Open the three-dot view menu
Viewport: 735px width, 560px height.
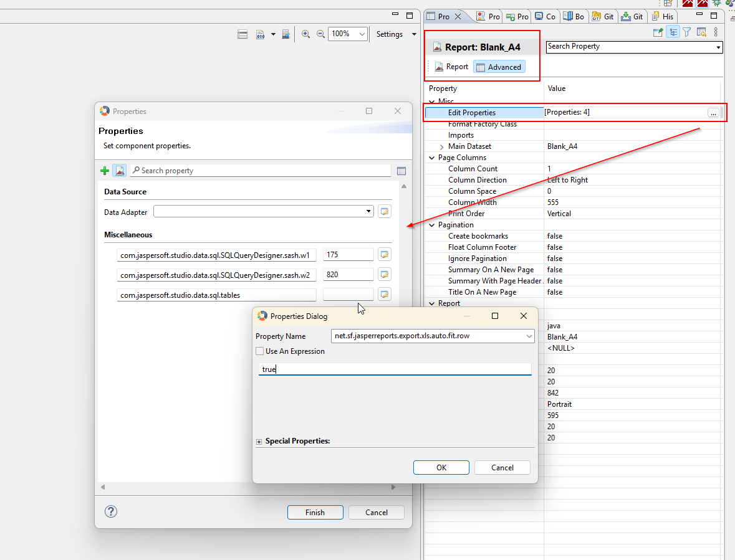(x=716, y=32)
